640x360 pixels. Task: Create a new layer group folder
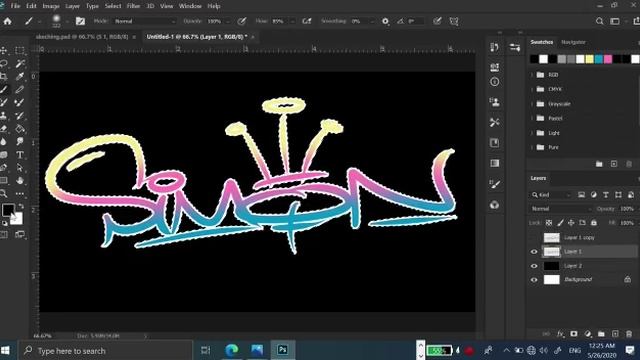[x=601, y=334]
